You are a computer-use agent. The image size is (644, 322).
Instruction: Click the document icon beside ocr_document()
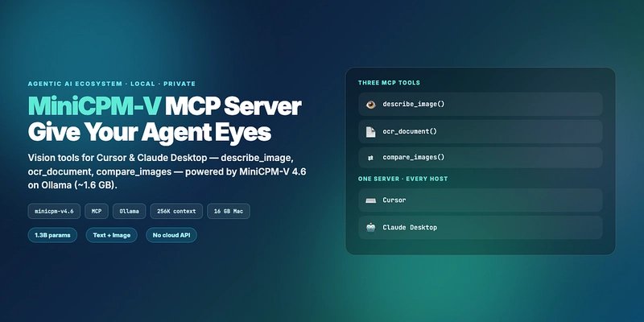click(370, 132)
